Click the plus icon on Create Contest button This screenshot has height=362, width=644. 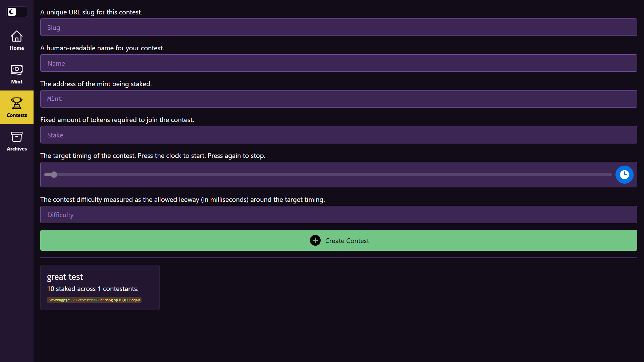point(315,240)
